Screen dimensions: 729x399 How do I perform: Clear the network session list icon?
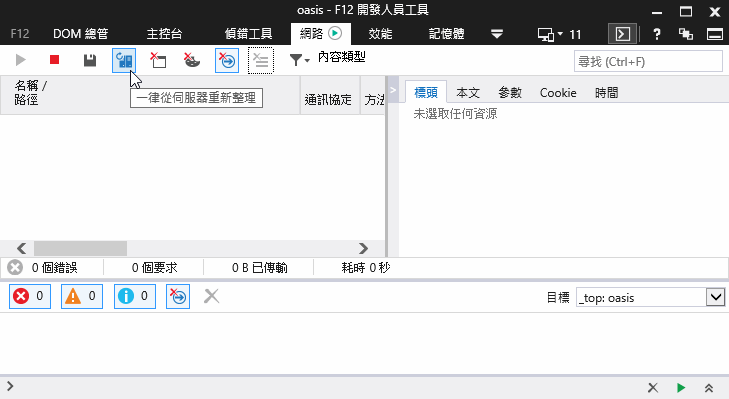[261, 60]
